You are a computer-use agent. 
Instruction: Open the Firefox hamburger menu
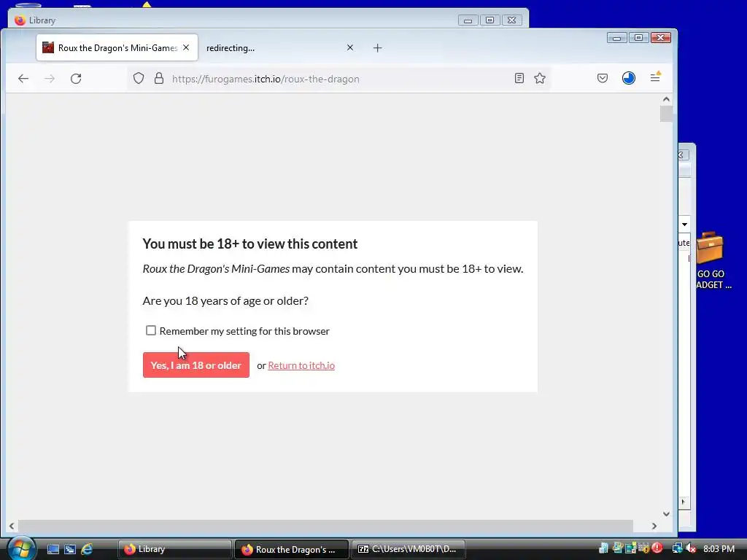(x=656, y=77)
